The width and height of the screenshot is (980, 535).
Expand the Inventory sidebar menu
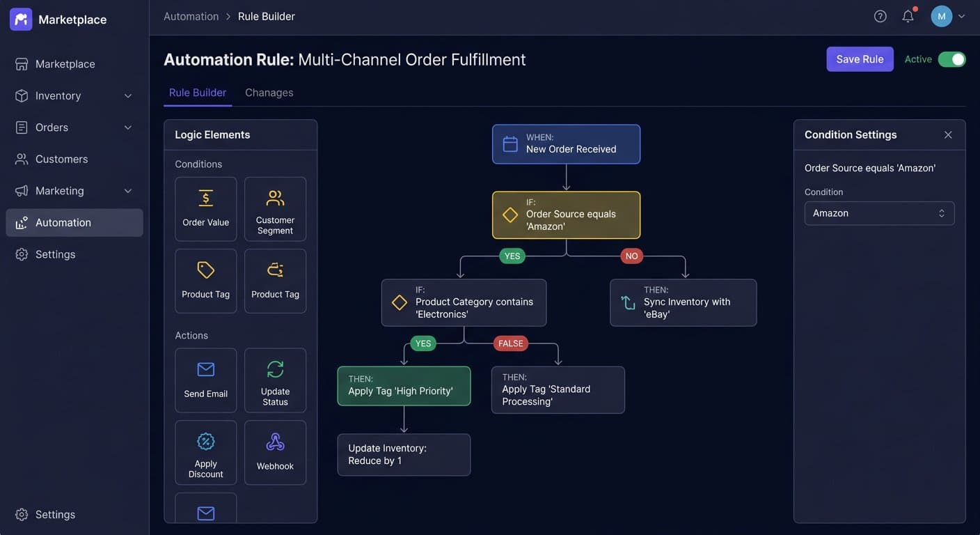point(128,95)
